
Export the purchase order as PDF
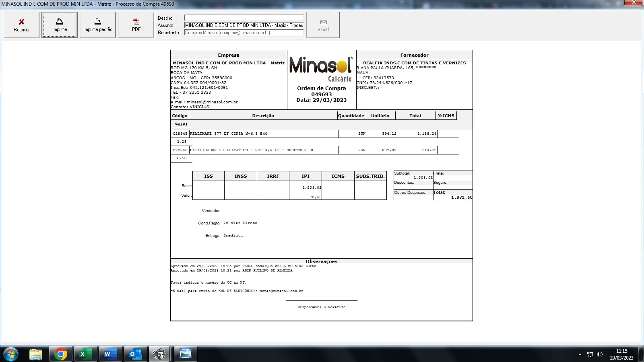point(136,25)
